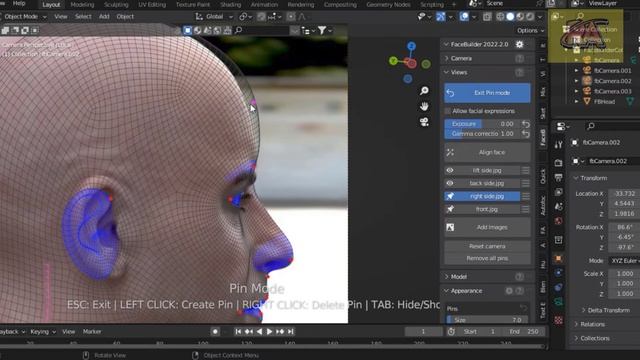
Task: Switch to Shading workspace tab
Action: pyautogui.click(x=231, y=4)
